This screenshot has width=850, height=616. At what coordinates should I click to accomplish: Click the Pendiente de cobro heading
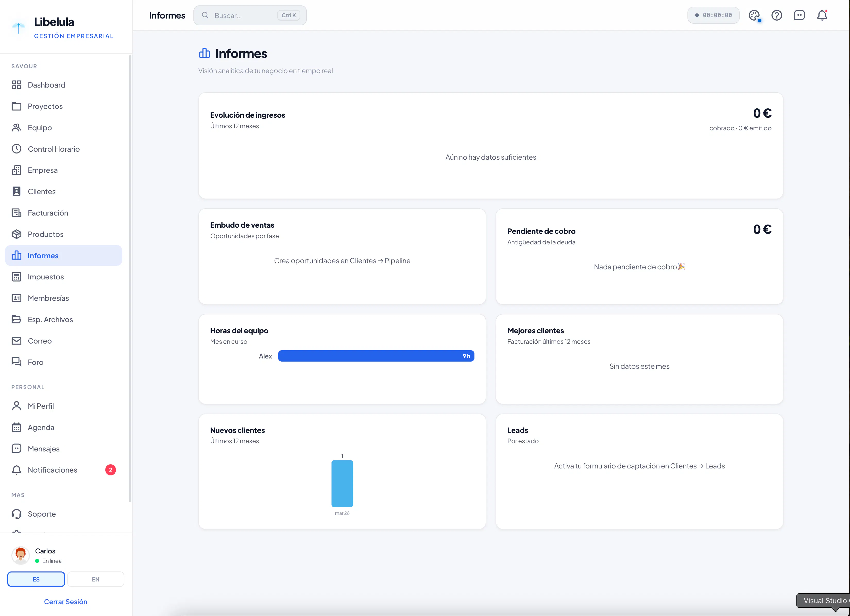coord(541,231)
